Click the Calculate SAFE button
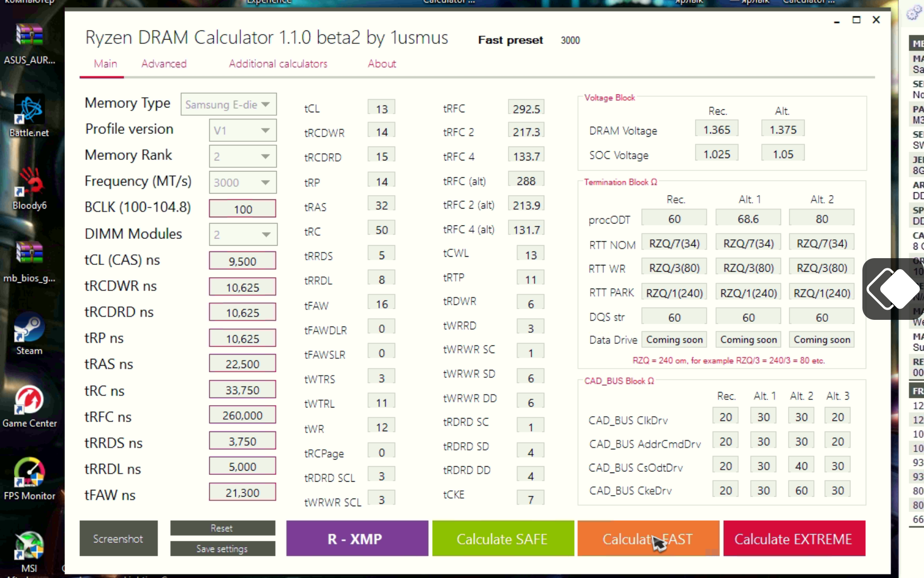Viewport: 924px width, 578px height. pyautogui.click(x=502, y=539)
